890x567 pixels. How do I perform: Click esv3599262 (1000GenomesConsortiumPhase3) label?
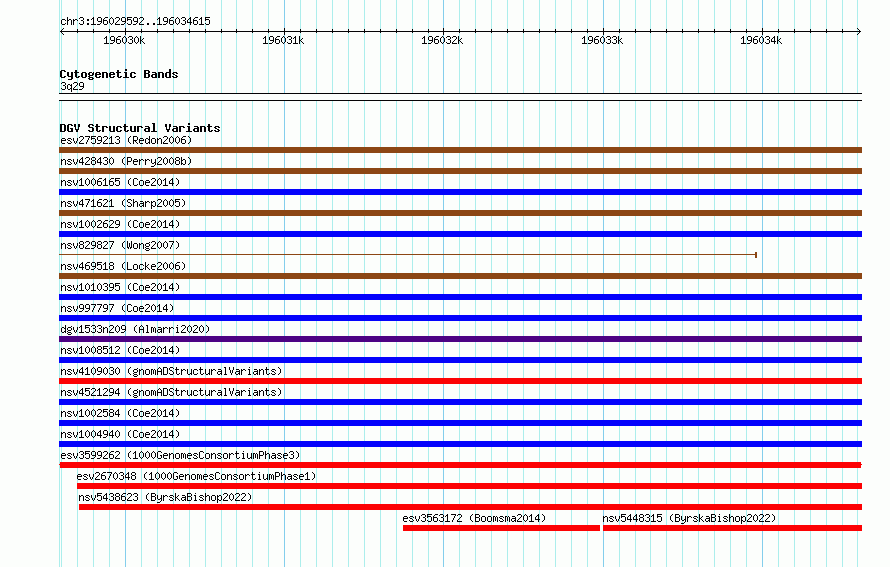click(180, 455)
